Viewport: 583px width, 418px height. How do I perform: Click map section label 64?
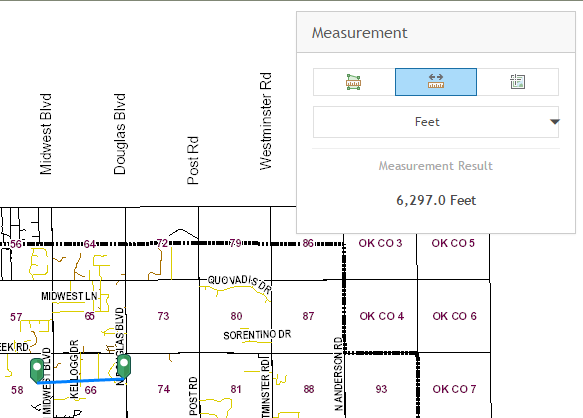pyautogui.click(x=90, y=244)
